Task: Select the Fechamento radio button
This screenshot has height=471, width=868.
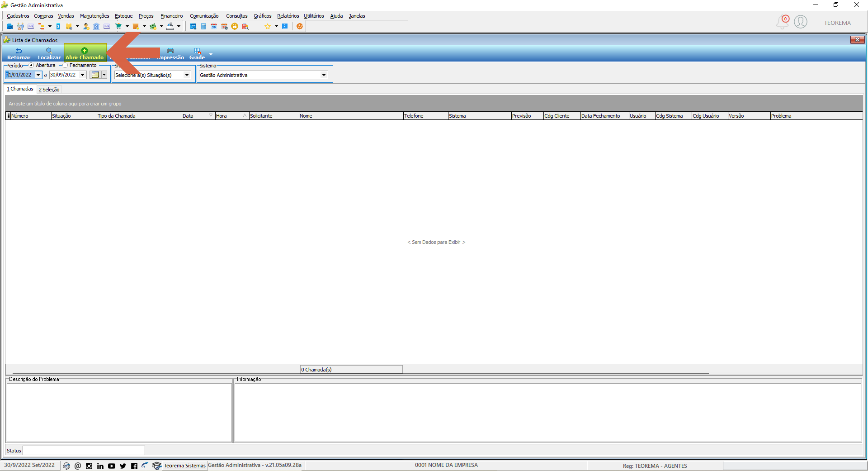Action: [x=65, y=66]
